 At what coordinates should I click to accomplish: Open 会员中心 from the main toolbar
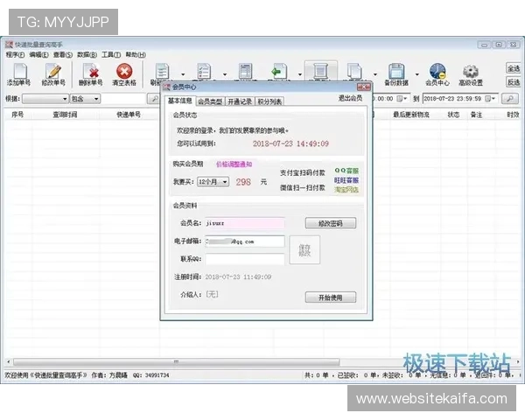pos(437,74)
